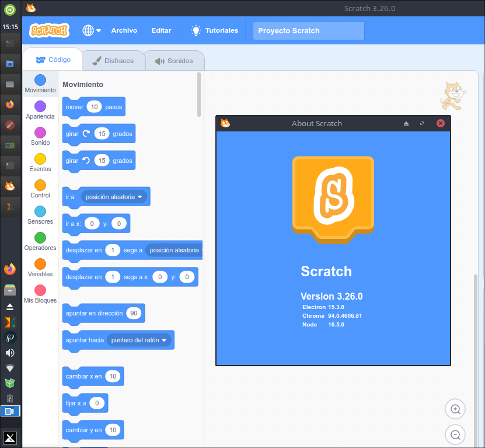
Task: Click the counterclockwise girar block rotate icon
Action: (86, 161)
